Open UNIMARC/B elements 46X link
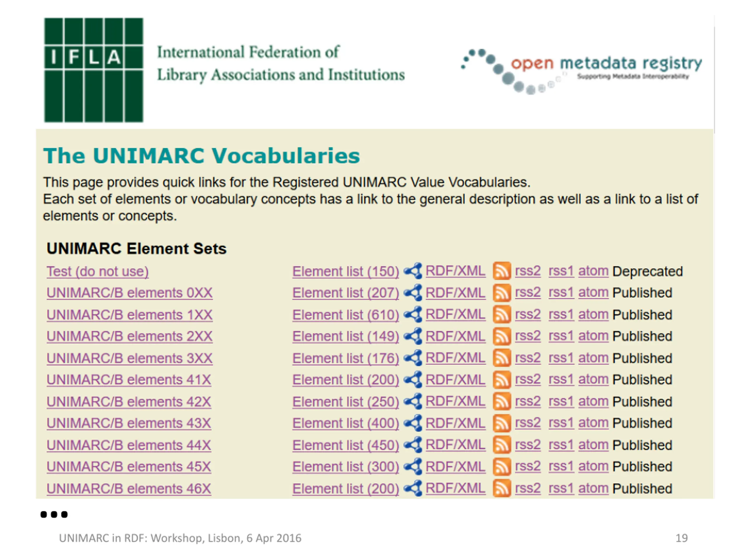This screenshot has height=560, width=747. pyautogui.click(x=129, y=489)
